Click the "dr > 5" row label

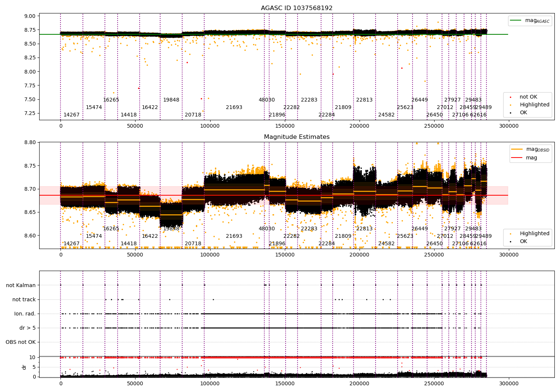point(28,328)
